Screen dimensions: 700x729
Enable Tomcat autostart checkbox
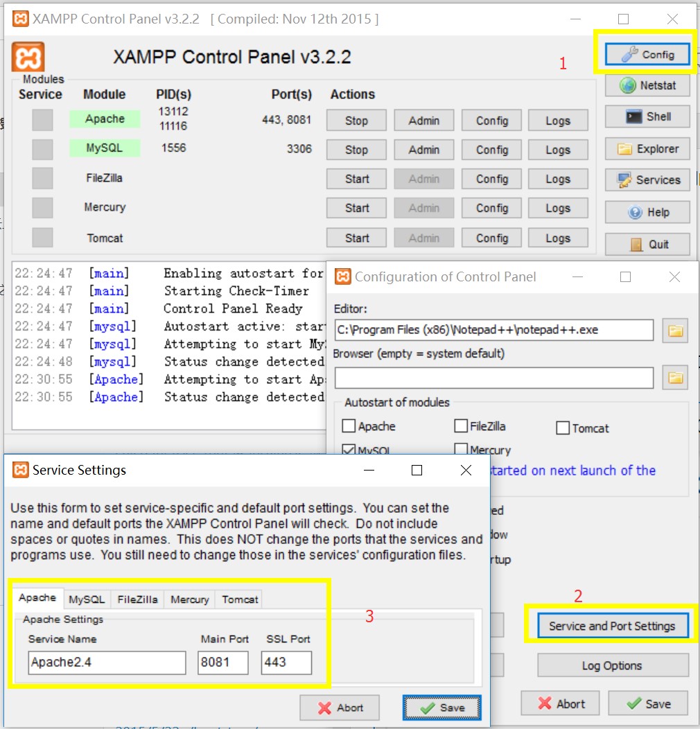(x=563, y=428)
